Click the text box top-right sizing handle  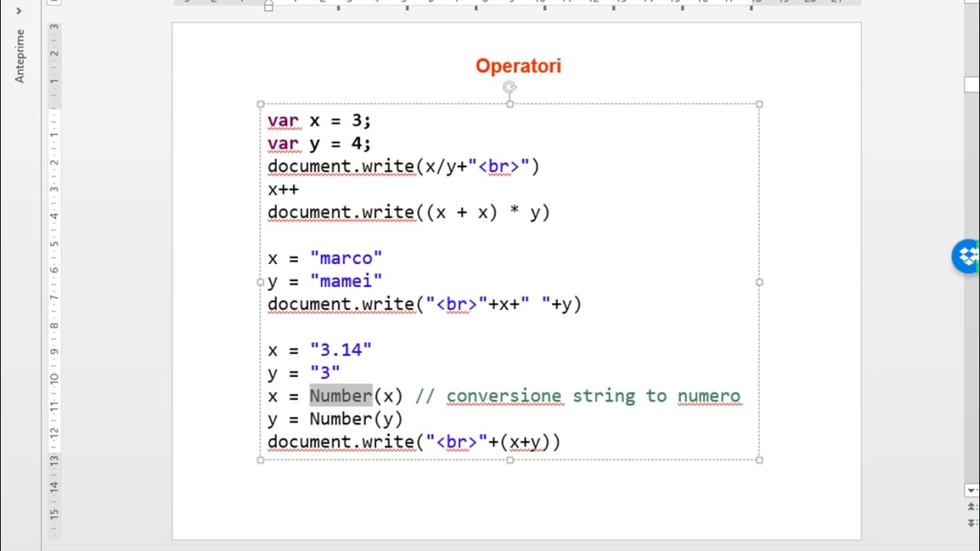pos(759,104)
